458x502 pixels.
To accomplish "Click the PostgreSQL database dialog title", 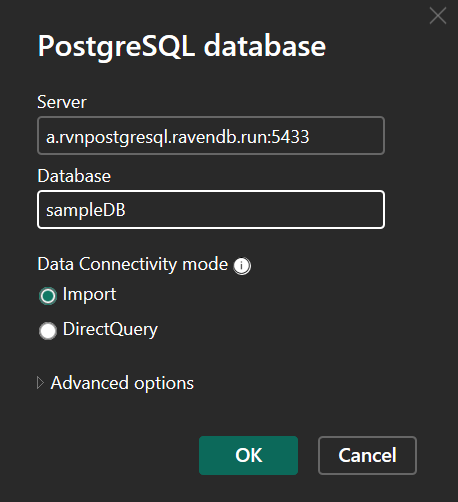I will click(x=182, y=46).
